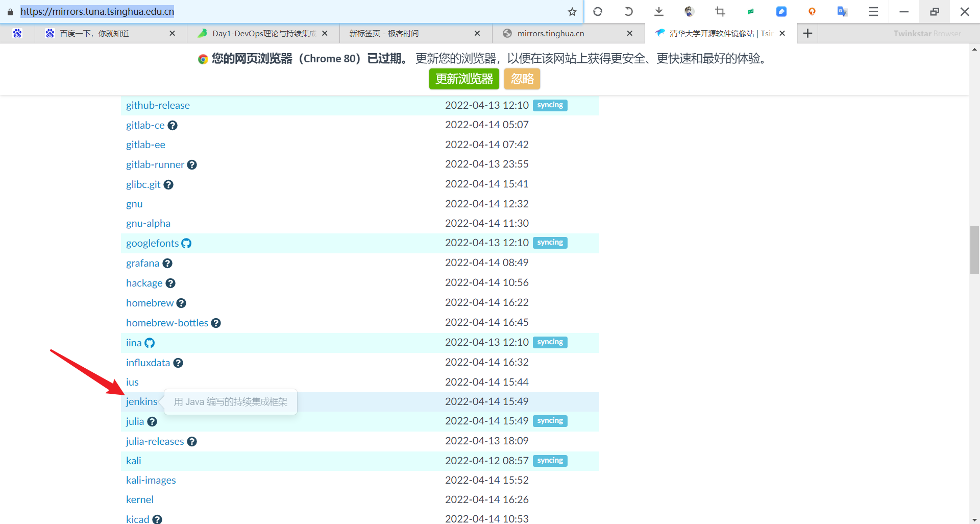The height and width of the screenshot is (524, 980).
Task: Open the gitlab-ce mirror link
Action: pos(145,125)
